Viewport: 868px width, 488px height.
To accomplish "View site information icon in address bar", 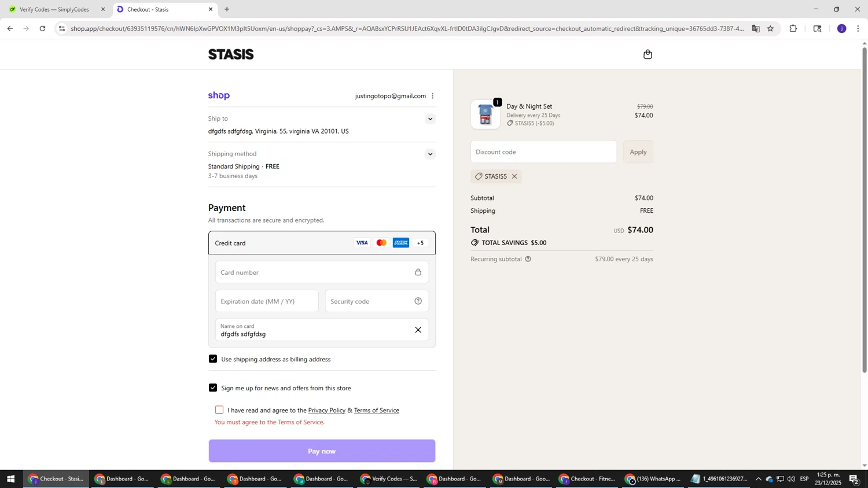I will [x=62, y=28].
